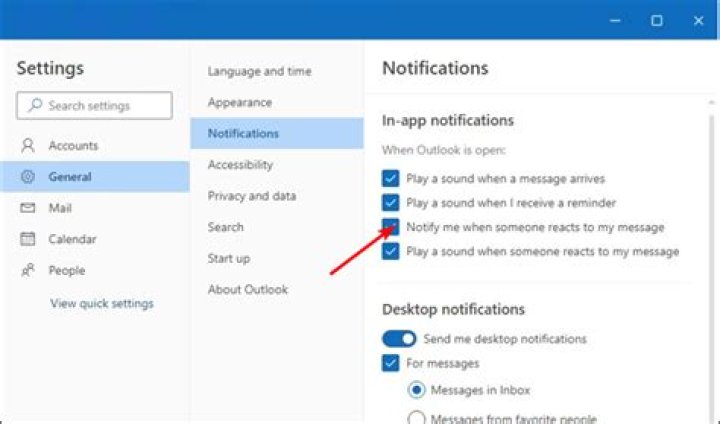
Task: Maximize the settings window
Action: click(x=656, y=20)
